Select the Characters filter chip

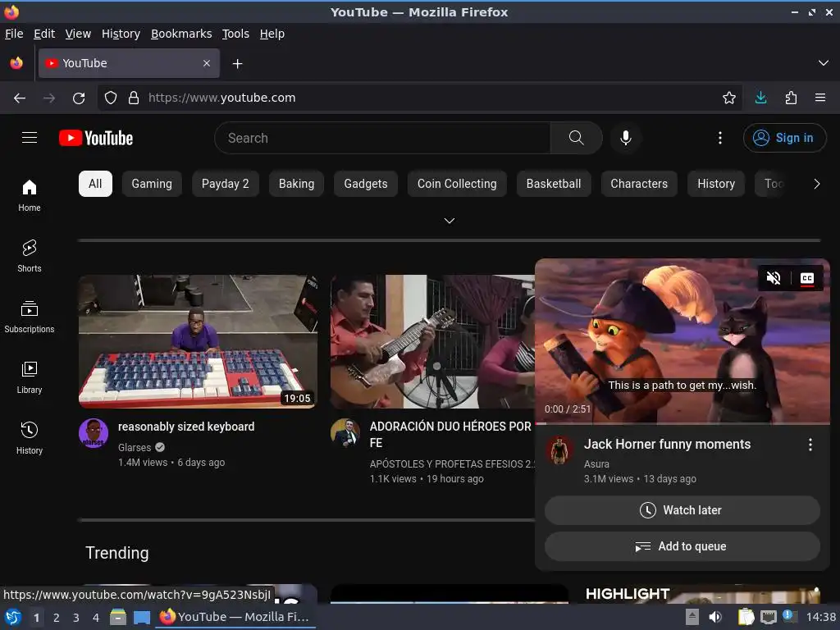coord(639,184)
